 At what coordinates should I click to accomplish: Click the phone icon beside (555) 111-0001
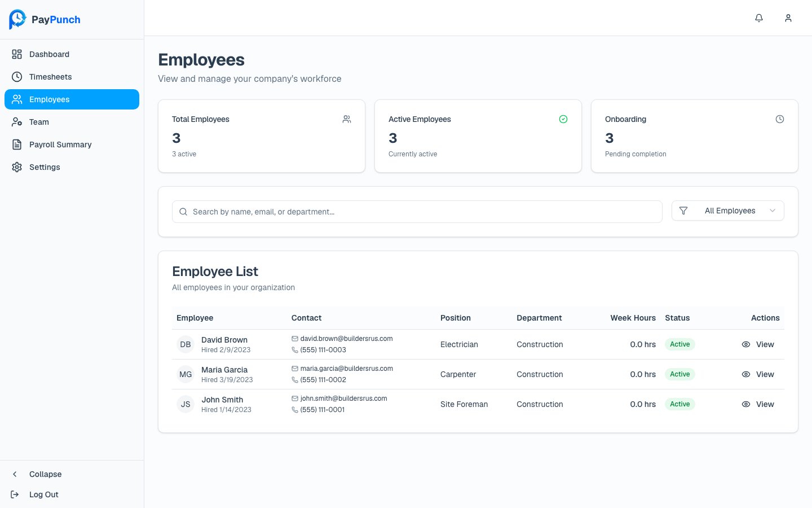click(295, 410)
